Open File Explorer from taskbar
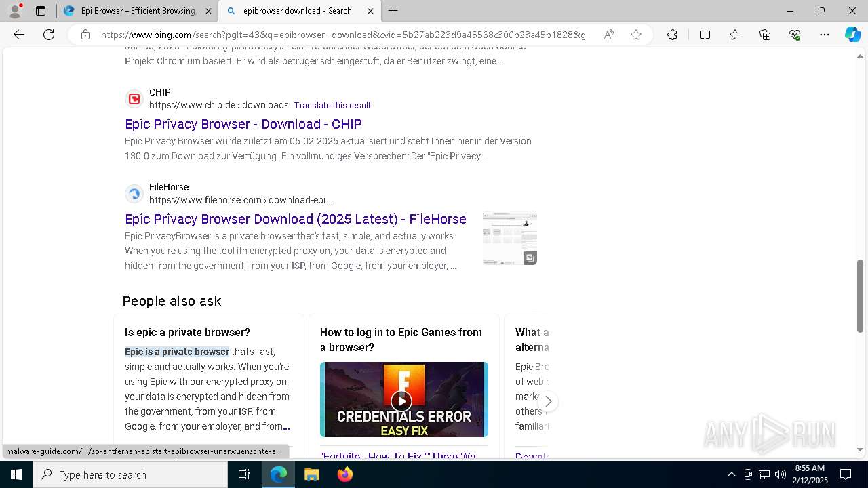The width and height of the screenshot is (868, 488). [311, 474]
